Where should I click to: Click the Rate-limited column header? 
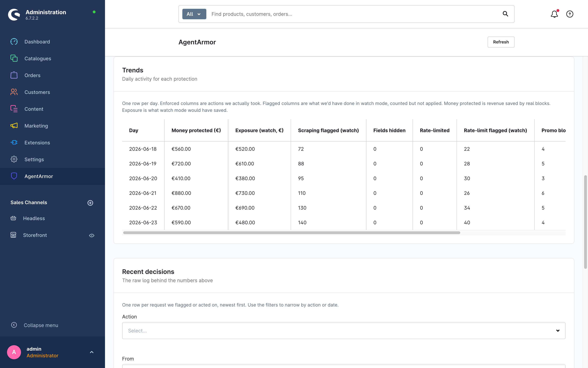pyautogui.click(x=435, y=130)
